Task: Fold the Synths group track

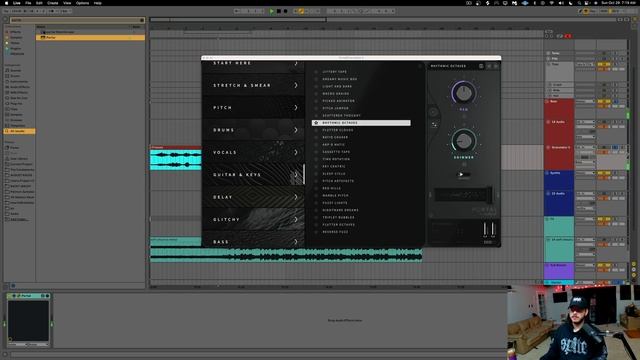Action: pos(548,173)
